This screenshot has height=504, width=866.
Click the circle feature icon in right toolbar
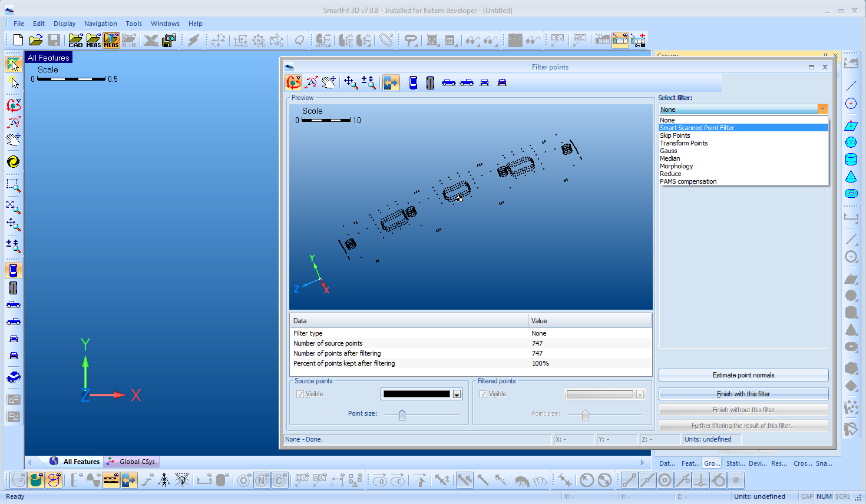[x=851, y=104]
